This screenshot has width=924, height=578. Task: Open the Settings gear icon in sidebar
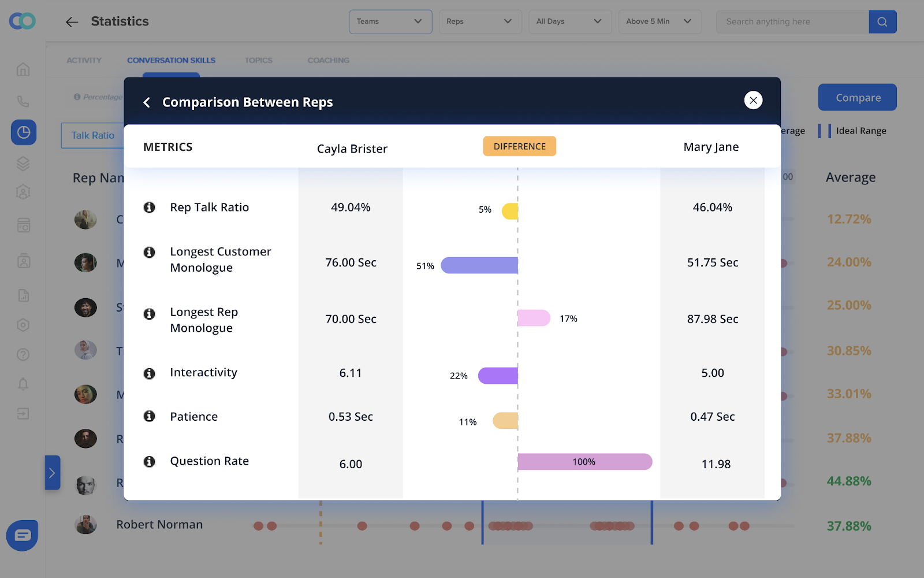pos(23,325)
